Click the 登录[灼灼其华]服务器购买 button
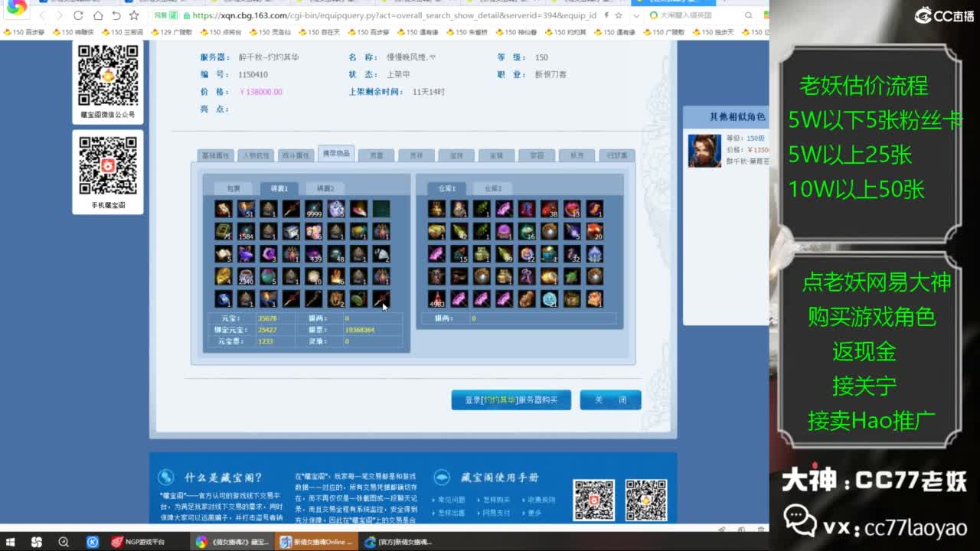This screenshot has height=551, width=980. 511,400
